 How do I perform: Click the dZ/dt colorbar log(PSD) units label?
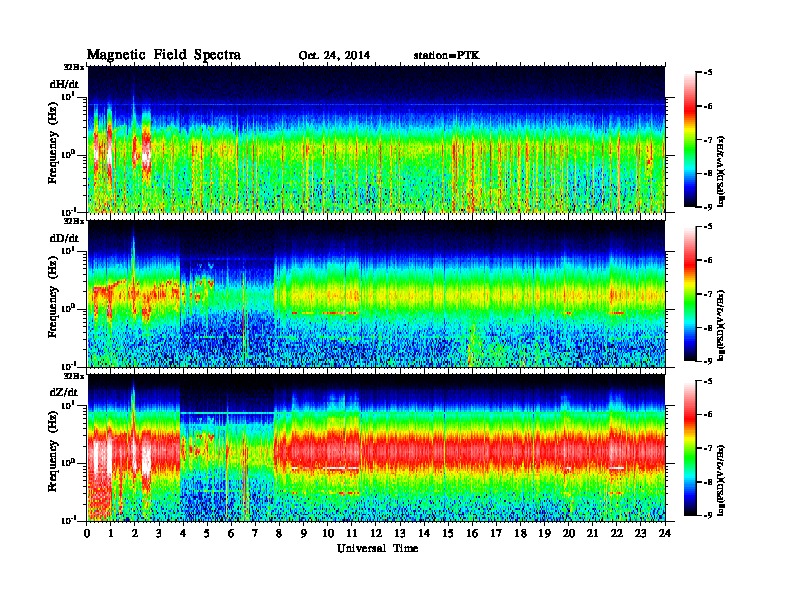point(722,479)
